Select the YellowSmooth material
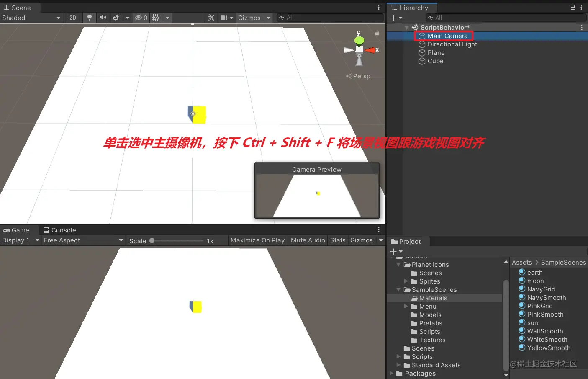 point(544,348)
